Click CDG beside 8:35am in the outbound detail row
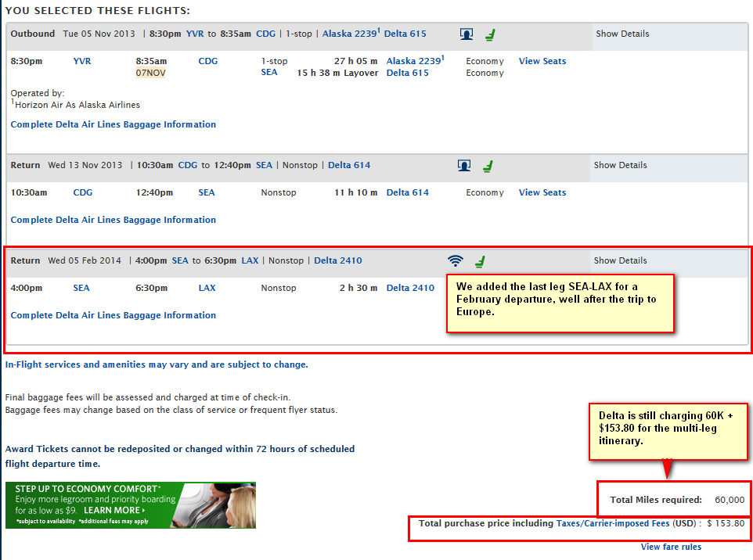The height and width of the screenshot is (560, 753). click(208, 61)
